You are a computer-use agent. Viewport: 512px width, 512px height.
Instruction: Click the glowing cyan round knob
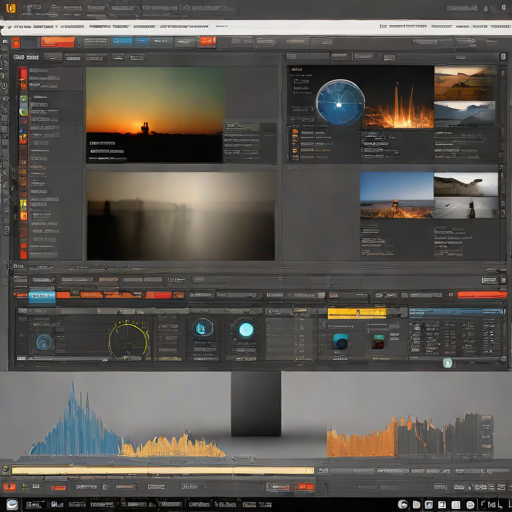tap(246, 329)
